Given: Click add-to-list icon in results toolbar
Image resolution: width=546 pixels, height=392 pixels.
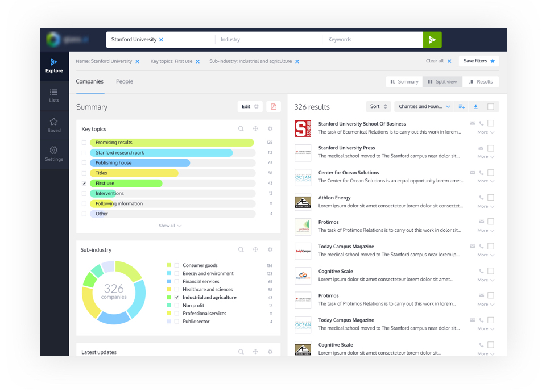Looking at the screenshot, I should tap(461, 107).
